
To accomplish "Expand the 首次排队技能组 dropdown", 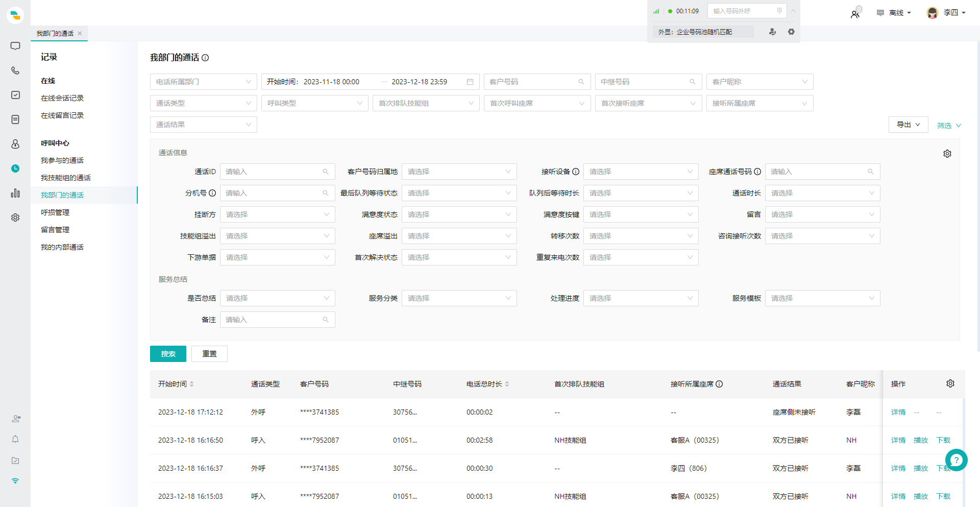I will (426, 103).
